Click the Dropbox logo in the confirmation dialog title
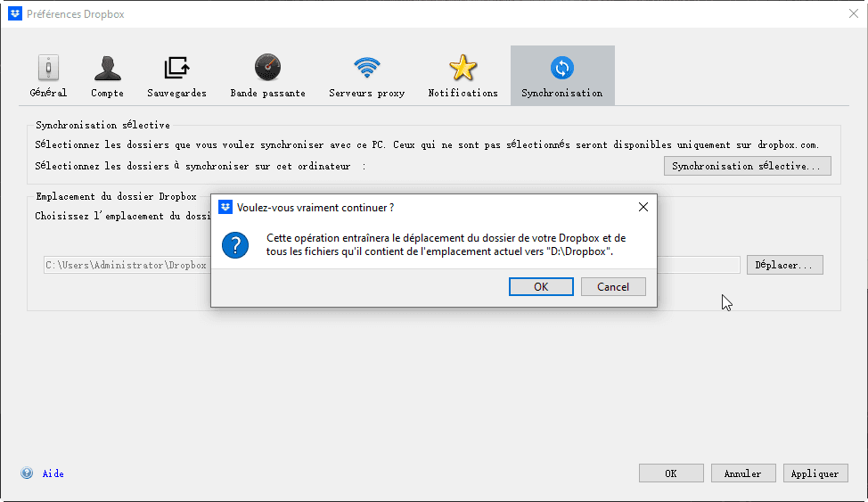 tap(225, 207)
